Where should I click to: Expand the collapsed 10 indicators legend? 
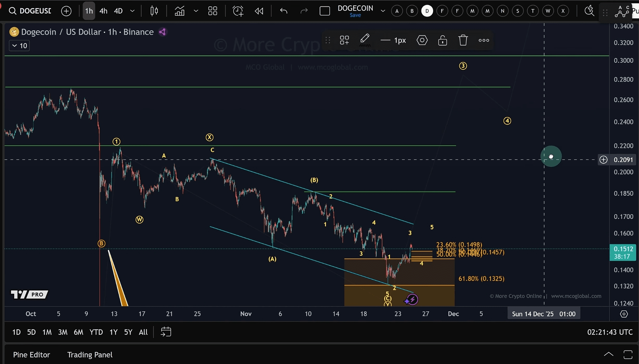click(19, 46)
